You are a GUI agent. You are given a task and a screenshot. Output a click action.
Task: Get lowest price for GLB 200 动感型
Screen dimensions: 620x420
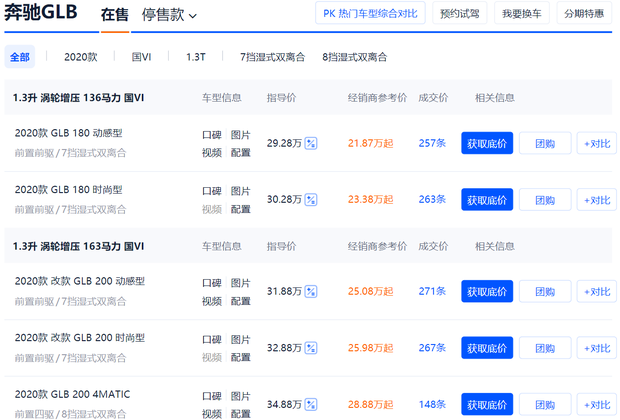tap(487, 291)
